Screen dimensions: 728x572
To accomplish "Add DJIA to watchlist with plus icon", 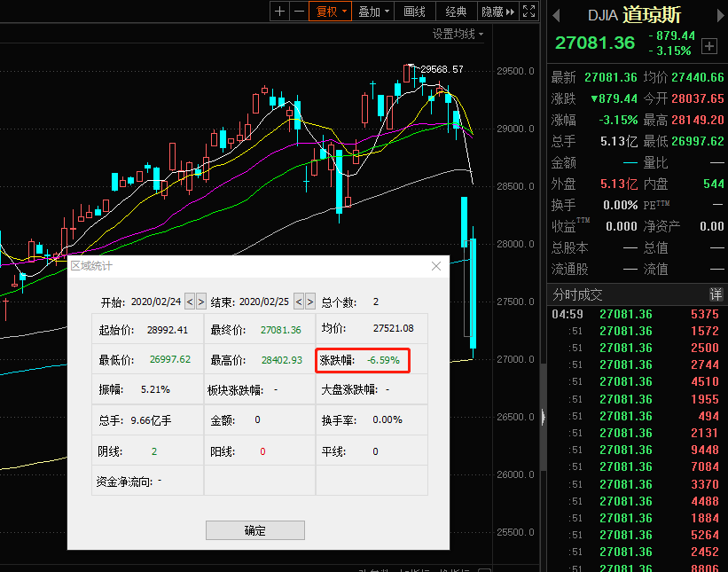I will tap(708, 45).
